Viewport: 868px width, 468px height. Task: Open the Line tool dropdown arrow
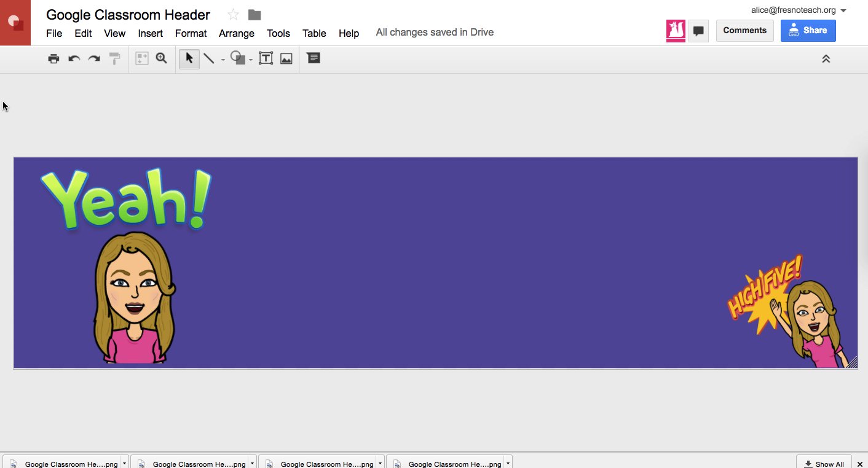click(223, 60)
